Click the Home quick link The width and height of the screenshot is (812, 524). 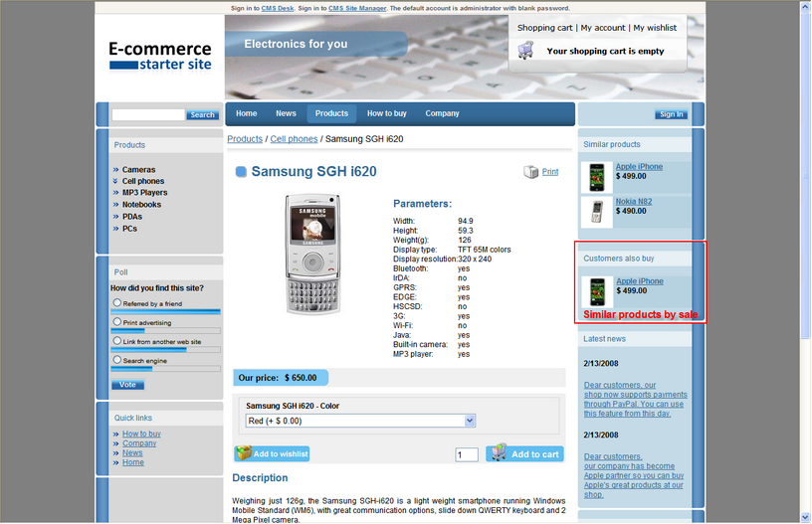(133, 462)
